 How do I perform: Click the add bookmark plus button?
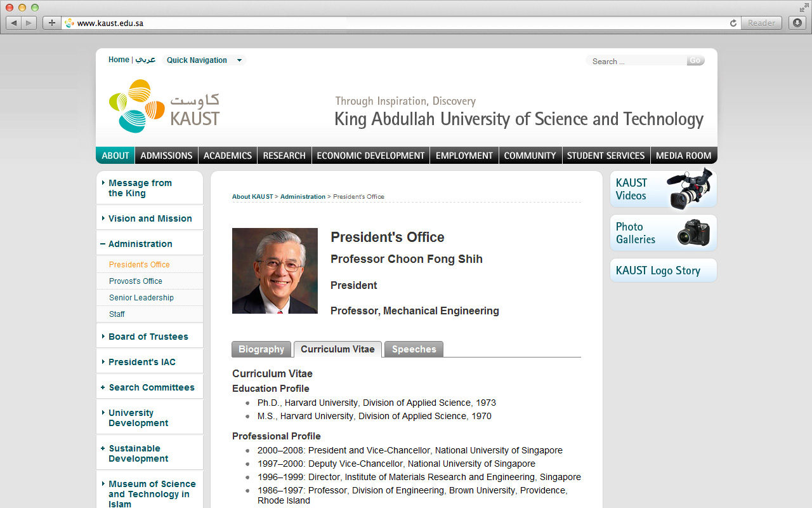click(x=52, y=23)
